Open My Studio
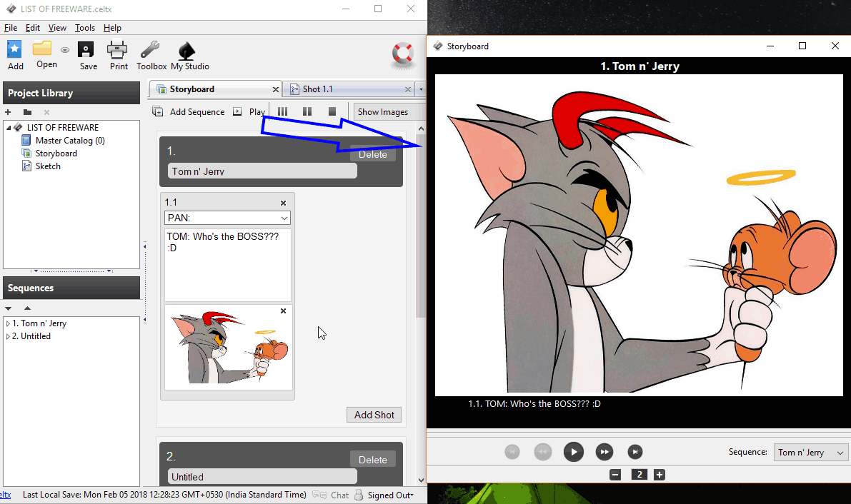Screen dimensions: 851x504 tap(186, 51)
